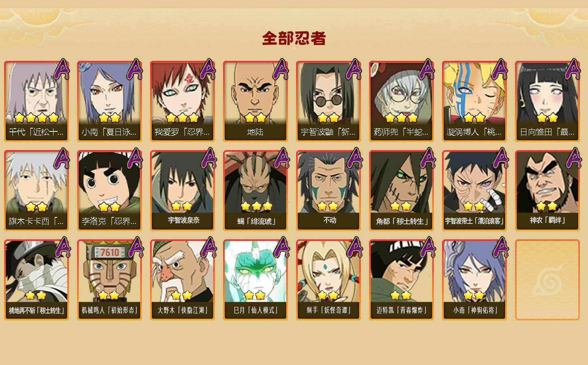
Task: Choose the 纲手「妖怪奇谭」 ninja card
Action: (328, 280)
